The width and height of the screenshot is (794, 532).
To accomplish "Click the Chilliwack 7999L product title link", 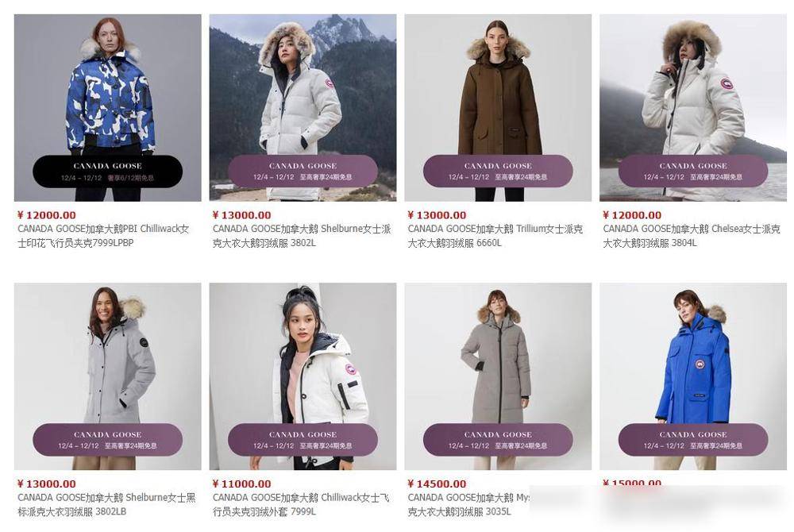I will coord(301,504).
